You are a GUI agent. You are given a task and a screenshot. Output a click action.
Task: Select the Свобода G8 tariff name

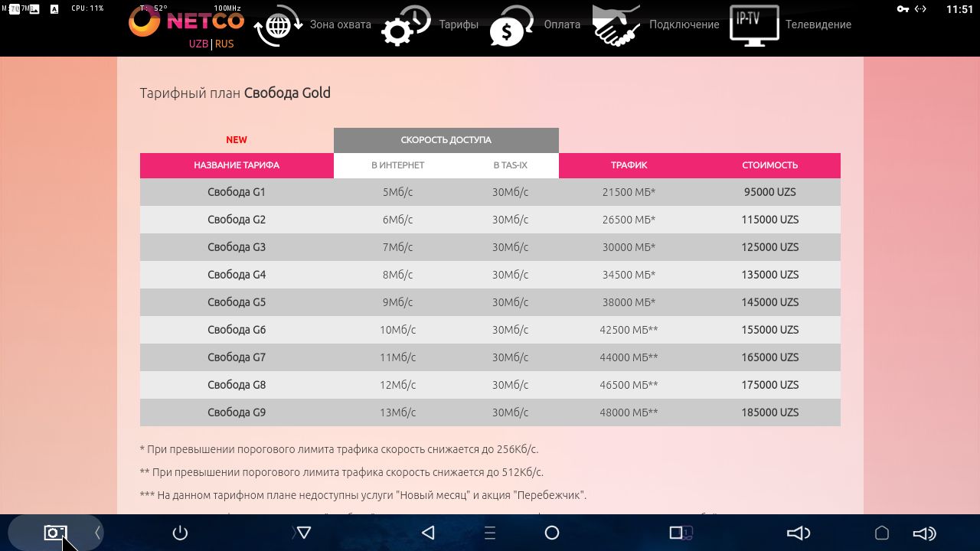click(237, 385)
